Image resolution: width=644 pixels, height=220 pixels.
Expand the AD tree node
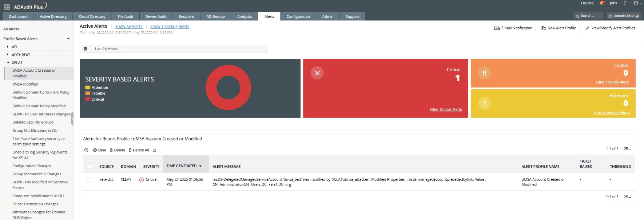7,47
